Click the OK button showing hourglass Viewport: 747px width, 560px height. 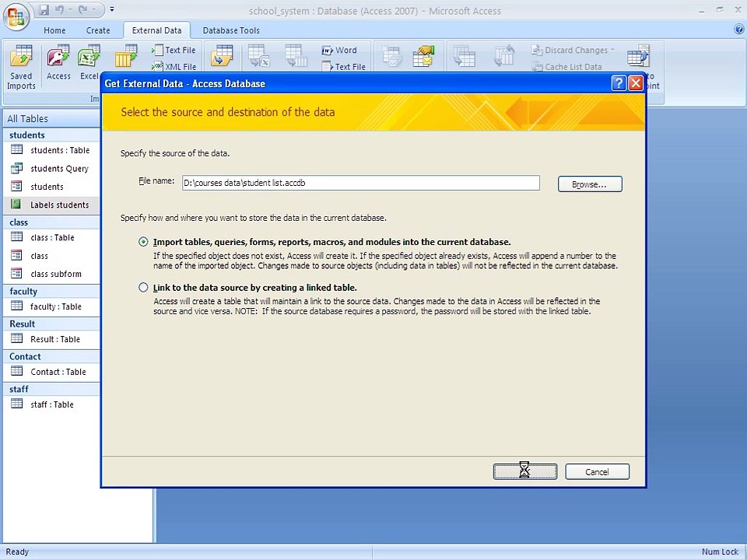(525, 471)
